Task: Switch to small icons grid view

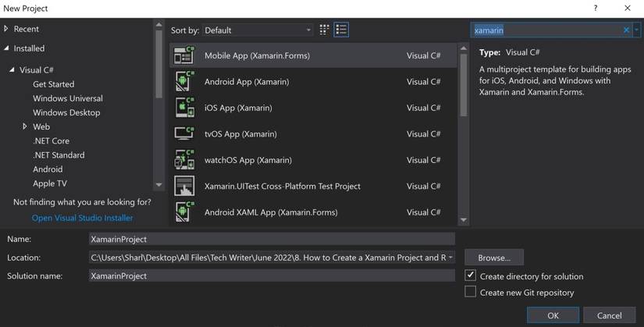Action: (324, 30)
